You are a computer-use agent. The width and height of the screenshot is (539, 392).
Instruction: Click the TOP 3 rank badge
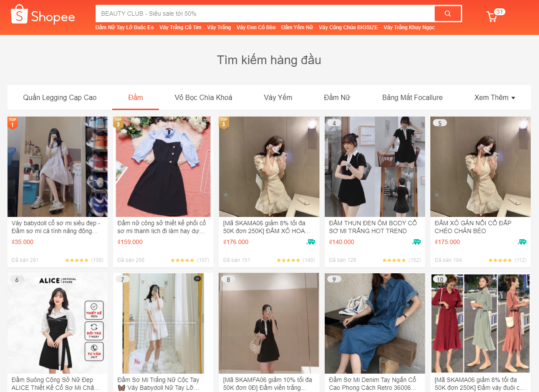[224, 123]
